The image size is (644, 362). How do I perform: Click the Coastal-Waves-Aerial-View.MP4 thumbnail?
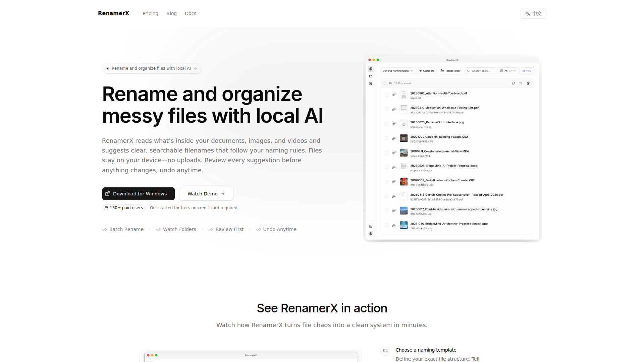pos(404,153)
